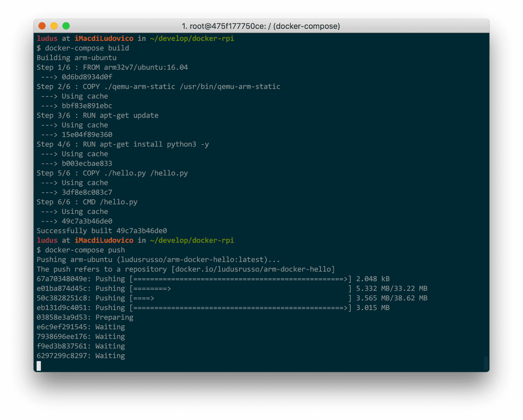Viewport: 523px width, 420px height.
Task: Select the Preparing status of layer 03858e3a9d53
Action: point(115,317)
